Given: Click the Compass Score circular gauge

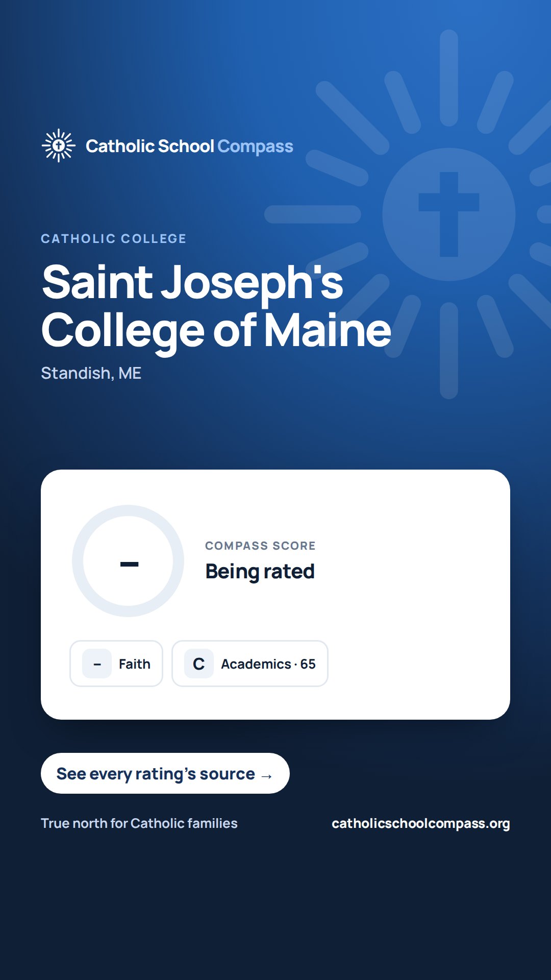Looking at the screenshot, I should click(128, 561).
